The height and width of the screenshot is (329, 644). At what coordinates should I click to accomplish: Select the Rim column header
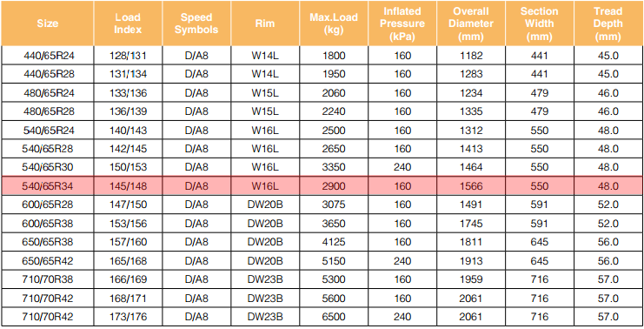(265, 23)
